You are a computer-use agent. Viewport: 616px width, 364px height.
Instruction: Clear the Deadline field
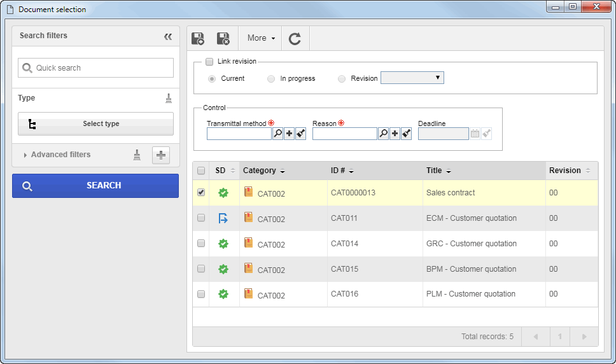coord(487,134)
